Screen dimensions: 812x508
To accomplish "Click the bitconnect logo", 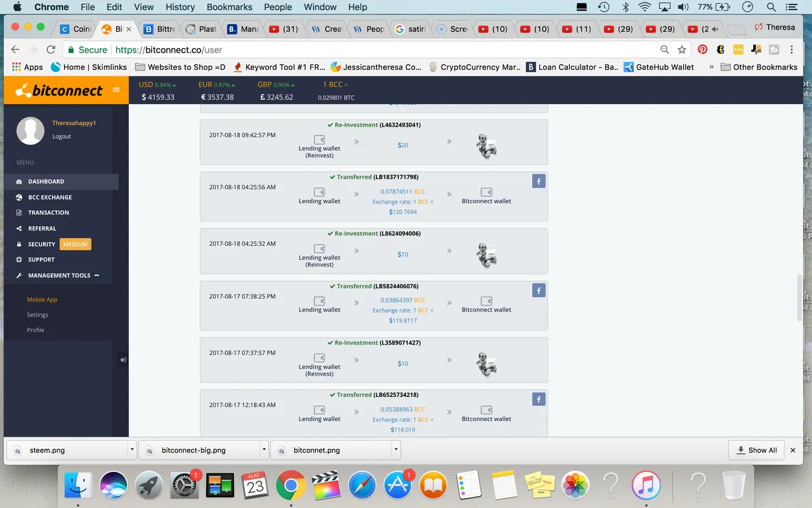I will point(59,91).
